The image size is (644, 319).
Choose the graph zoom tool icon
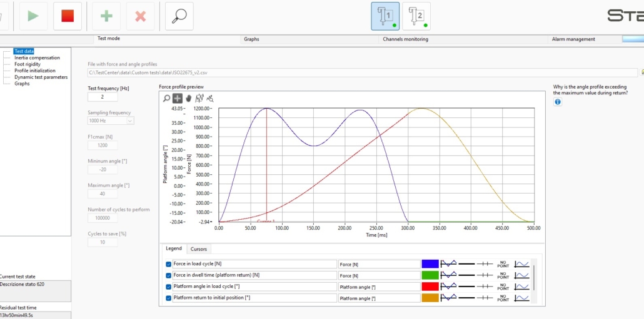click(x=166, y=99)
